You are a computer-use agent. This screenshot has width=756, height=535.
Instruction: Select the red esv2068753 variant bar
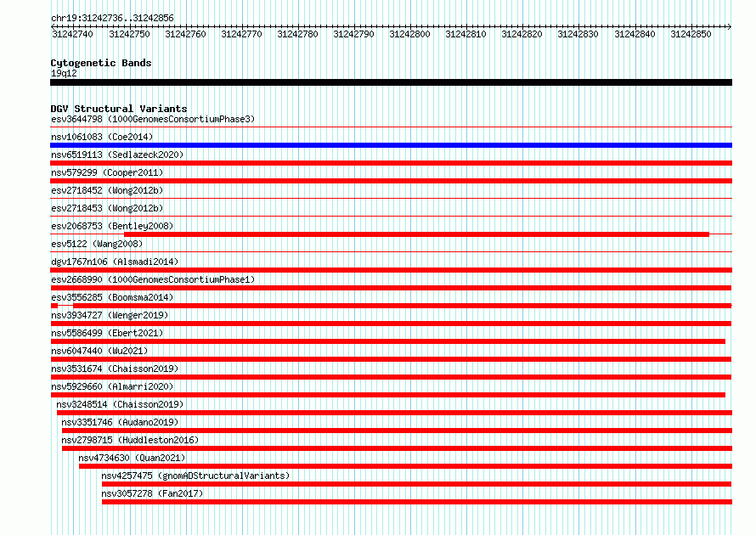(x=416, y=234)
